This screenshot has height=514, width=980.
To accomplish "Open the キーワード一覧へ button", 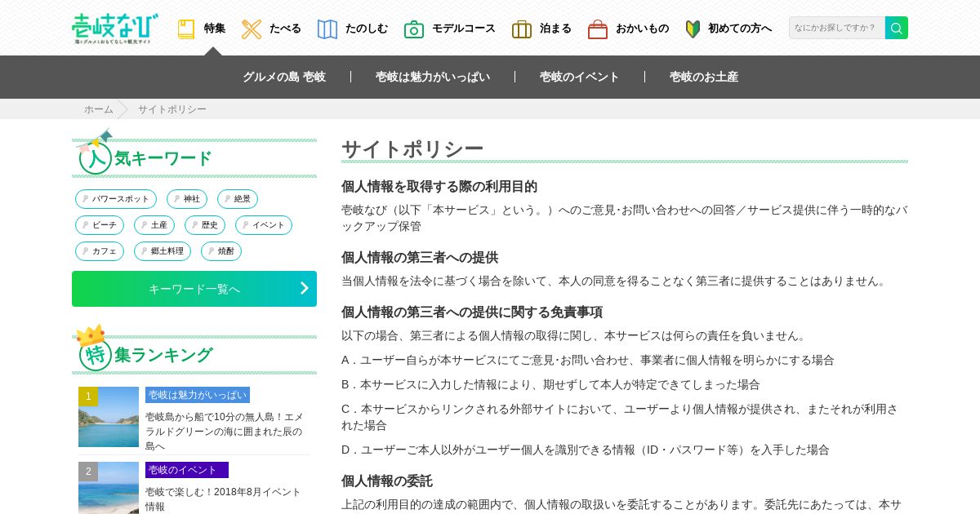I will (x=194, y=289).
